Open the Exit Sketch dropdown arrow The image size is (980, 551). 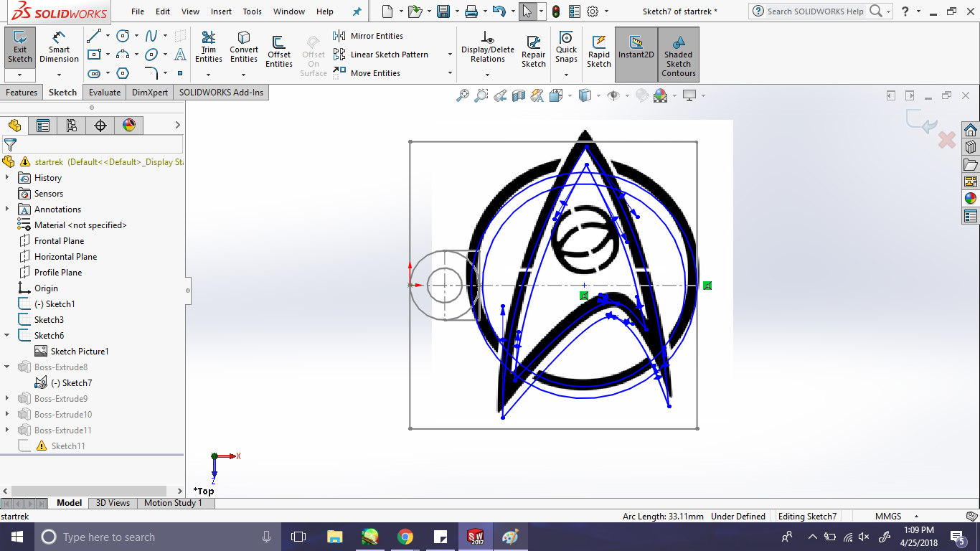coord(20,75)
